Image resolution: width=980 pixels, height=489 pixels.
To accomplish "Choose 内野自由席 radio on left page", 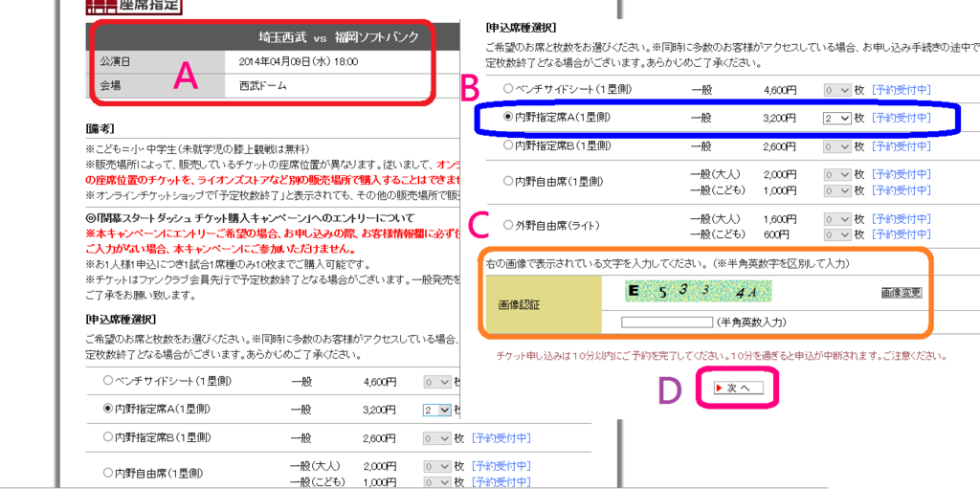I will pos(108,474).
